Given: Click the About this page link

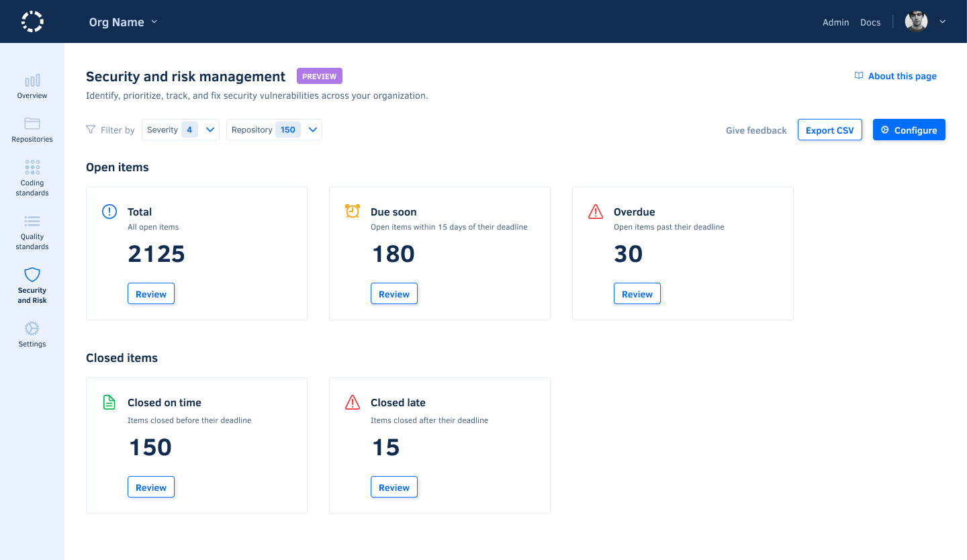Looking at the screenshot, I should (x=896, y=76).
